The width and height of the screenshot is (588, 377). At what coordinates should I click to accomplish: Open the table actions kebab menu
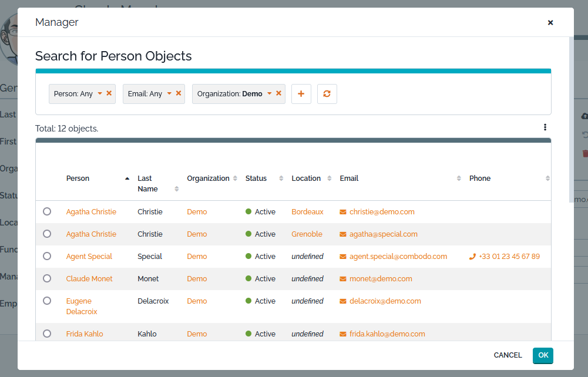click(x=545, y=127)
